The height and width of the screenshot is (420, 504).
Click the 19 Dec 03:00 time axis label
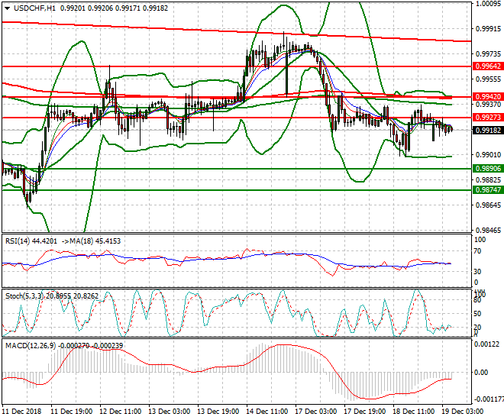[462, 412]
